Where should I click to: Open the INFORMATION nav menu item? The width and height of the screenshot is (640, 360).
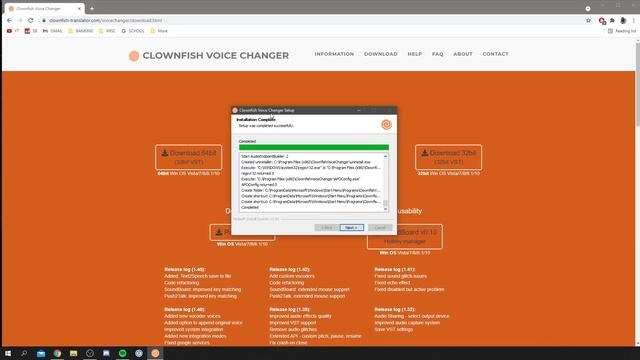pos(334,54)
